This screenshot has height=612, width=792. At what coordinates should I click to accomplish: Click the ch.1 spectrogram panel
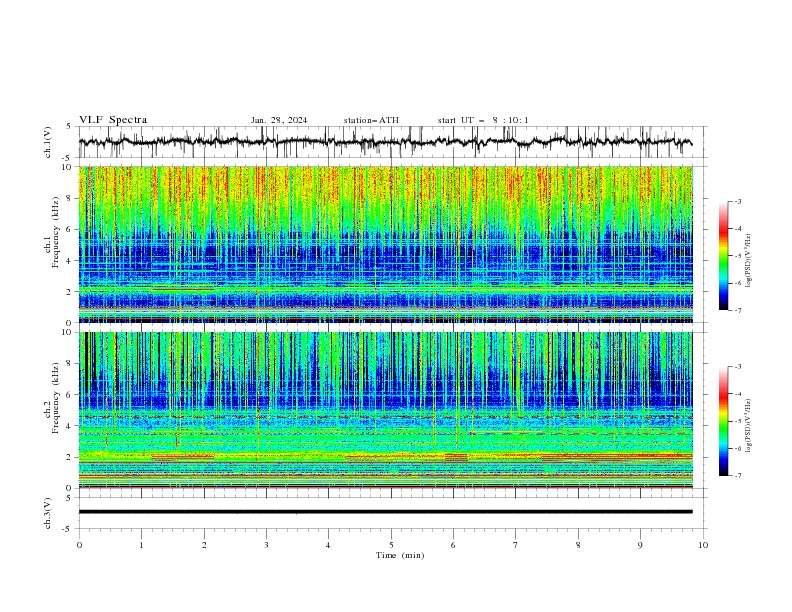386,244
